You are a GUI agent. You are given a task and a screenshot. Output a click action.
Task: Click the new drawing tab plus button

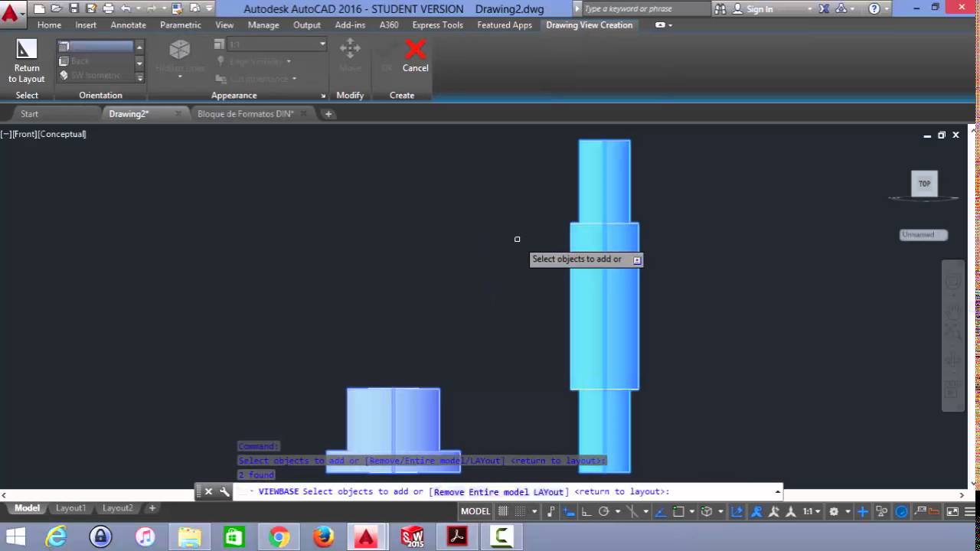click(328, 114)
